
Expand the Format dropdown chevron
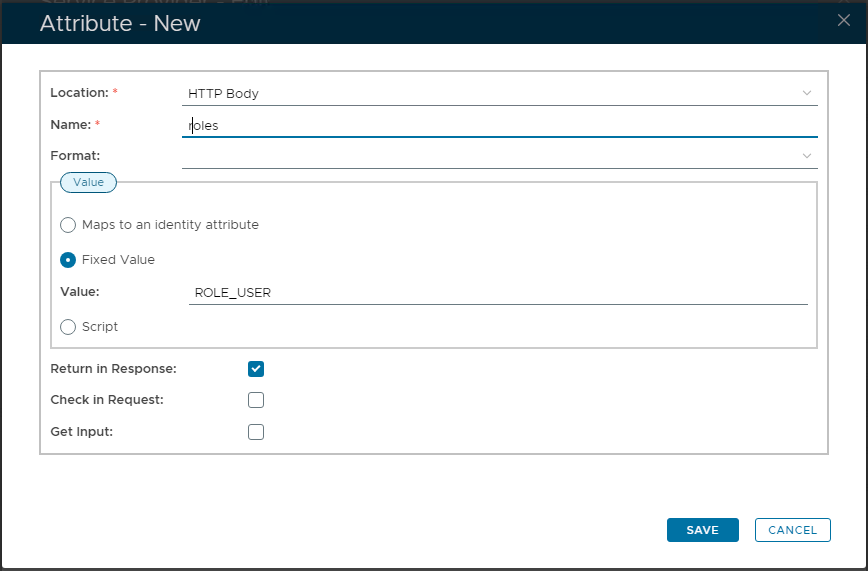806,156
